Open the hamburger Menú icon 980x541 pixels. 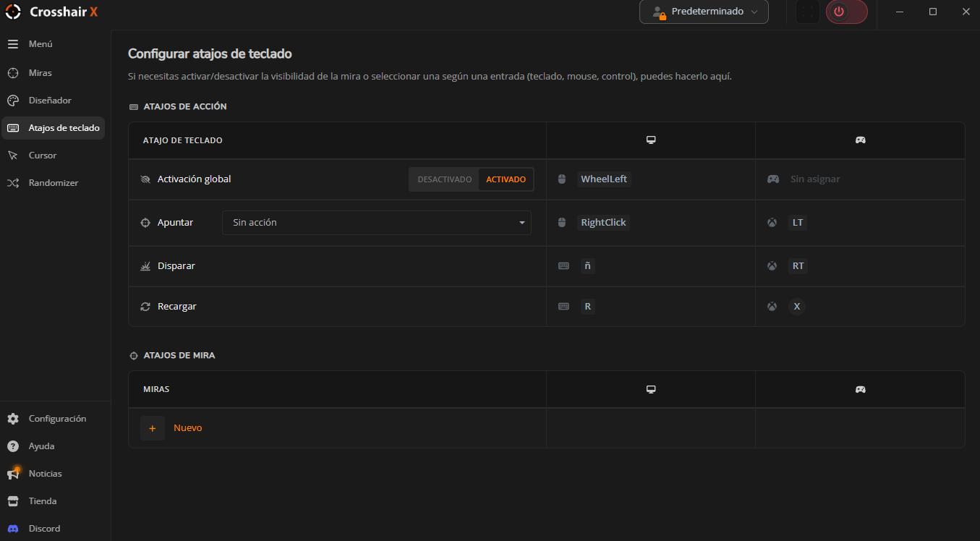pyautogui.click(x=13, y=44)
